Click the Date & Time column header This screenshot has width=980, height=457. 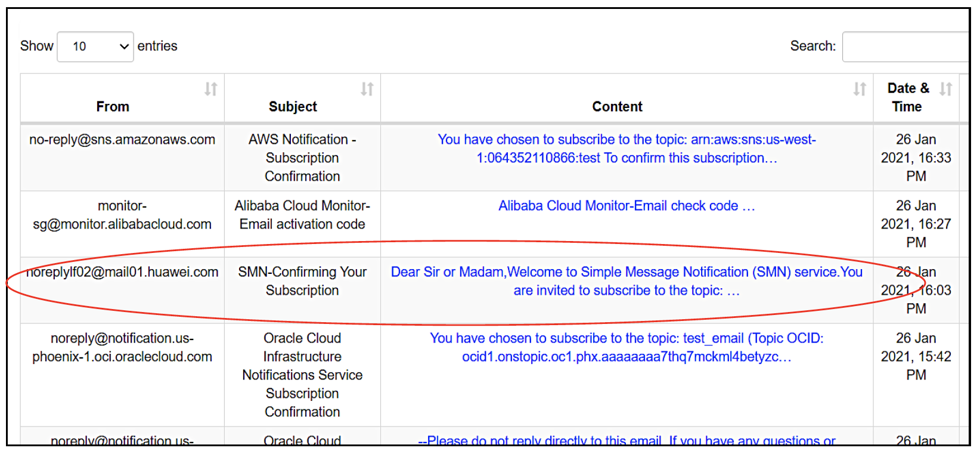click(916, 98)
